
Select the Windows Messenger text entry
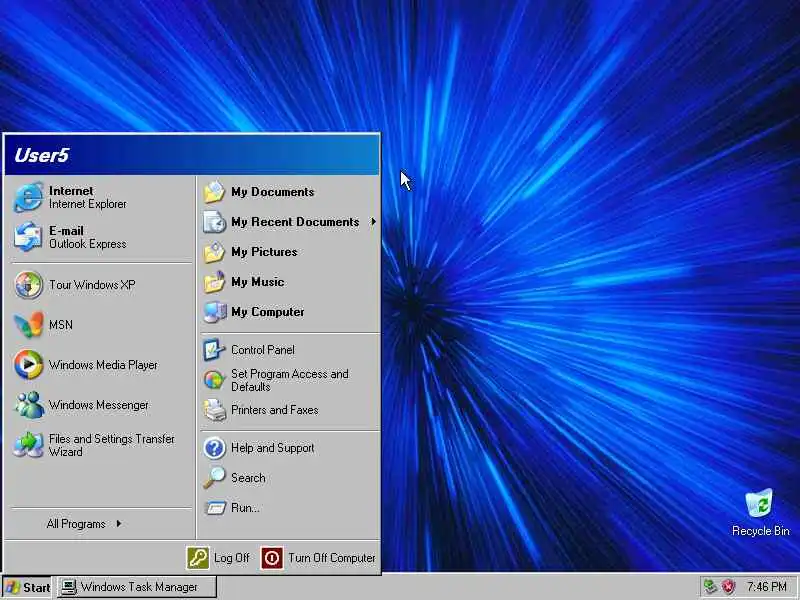(99, 405)
